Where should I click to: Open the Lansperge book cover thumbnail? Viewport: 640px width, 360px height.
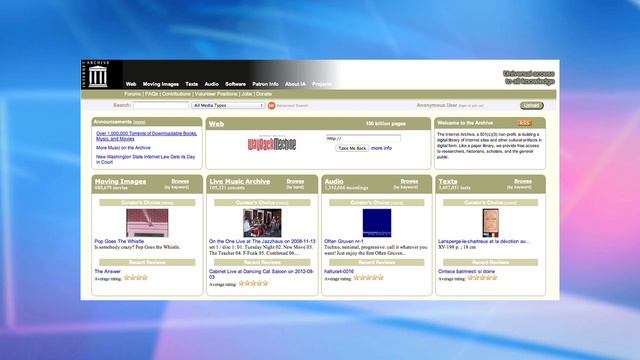tap(490, 223)
